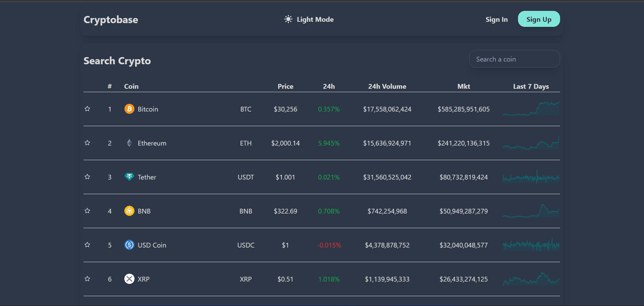Viewport: 644px width, 306px height.
Task: Open Tether coin details
Action: pyautogui.click(x=147, y=177)
